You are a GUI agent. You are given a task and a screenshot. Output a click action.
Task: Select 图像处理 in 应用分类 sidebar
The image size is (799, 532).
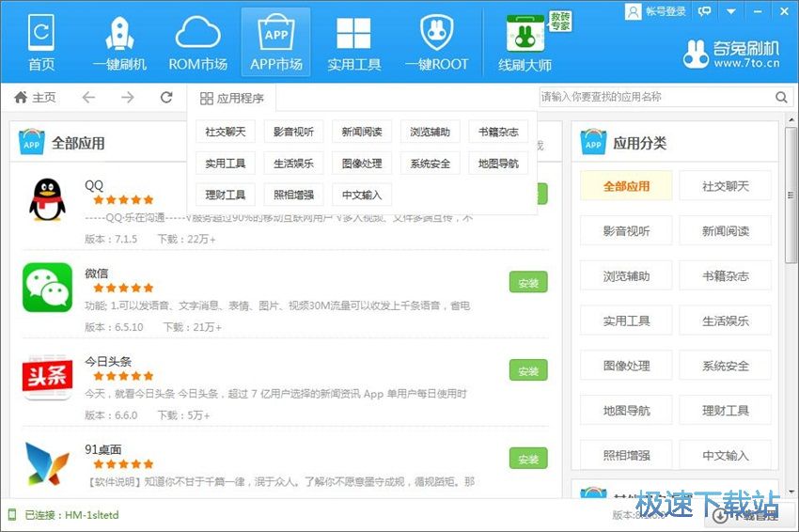(x=626, y=366)
